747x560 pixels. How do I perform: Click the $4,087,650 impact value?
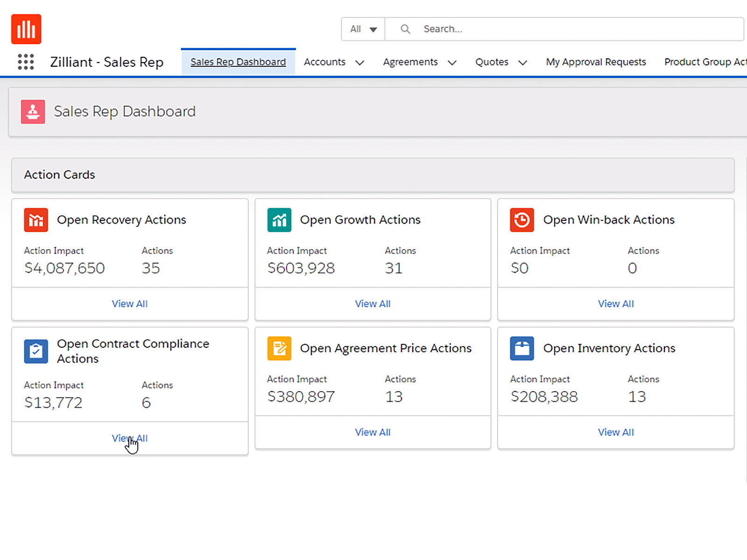(x=64, y=268)
